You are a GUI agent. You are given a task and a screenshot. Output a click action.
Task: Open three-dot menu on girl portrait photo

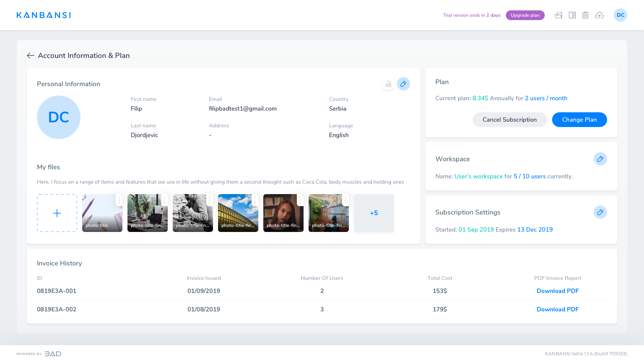click(x=300, y=200)
